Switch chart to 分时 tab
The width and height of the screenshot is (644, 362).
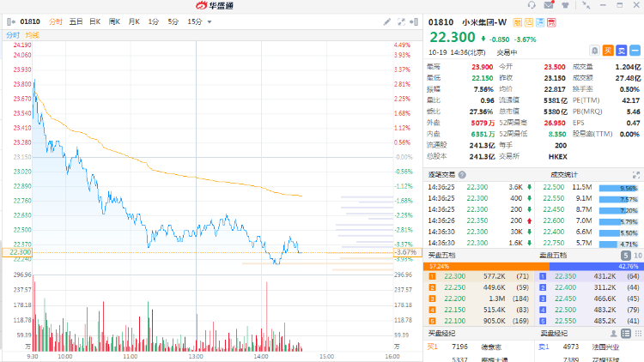point(56,21)
